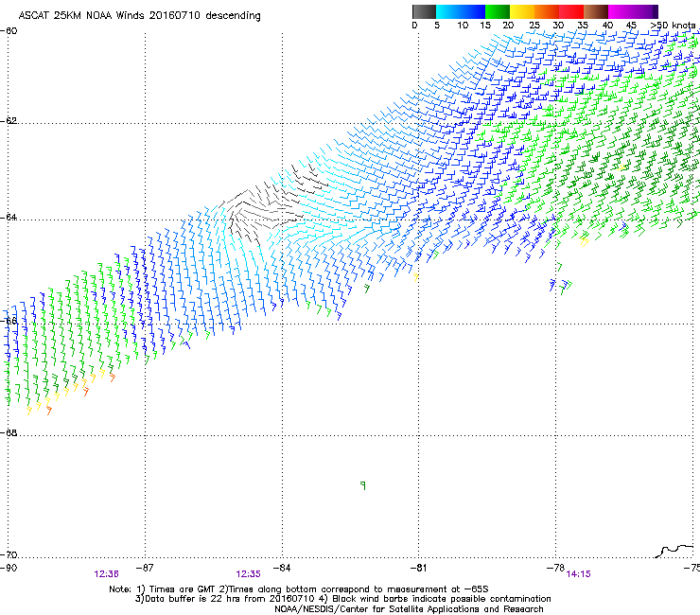Select the green 15-20 knots color segment
Viewport: 700px width, 615px height.
coord(498,11)
